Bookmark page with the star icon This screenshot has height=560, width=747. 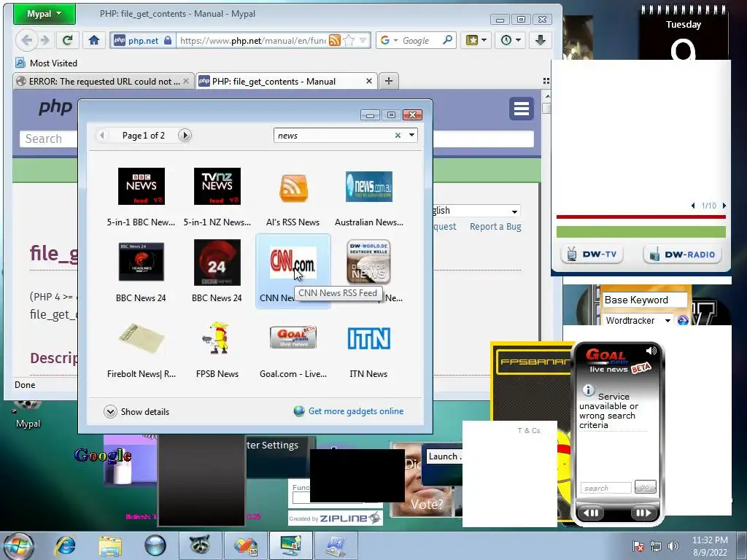(x=349, y=41)
